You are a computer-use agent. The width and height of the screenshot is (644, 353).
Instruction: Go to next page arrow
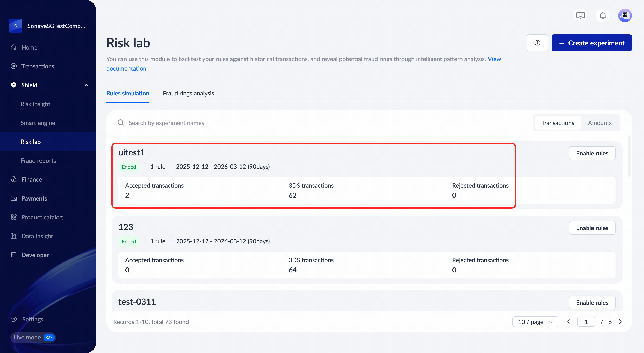(620, 322)
